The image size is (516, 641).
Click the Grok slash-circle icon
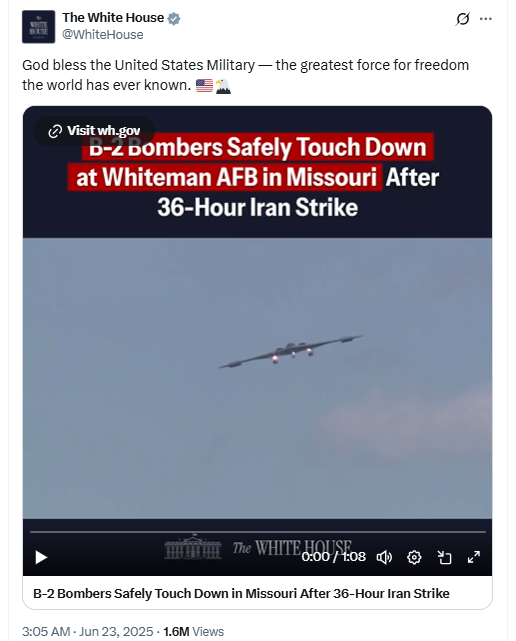coord(462,19)
